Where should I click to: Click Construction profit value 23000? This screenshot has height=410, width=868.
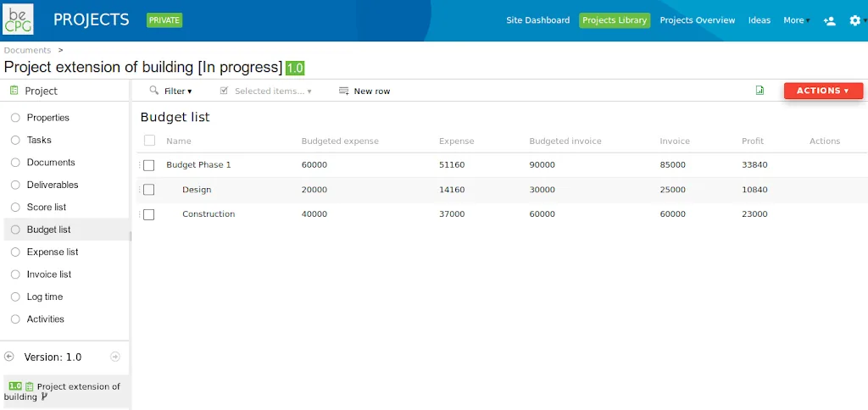(x=754, y=214)
